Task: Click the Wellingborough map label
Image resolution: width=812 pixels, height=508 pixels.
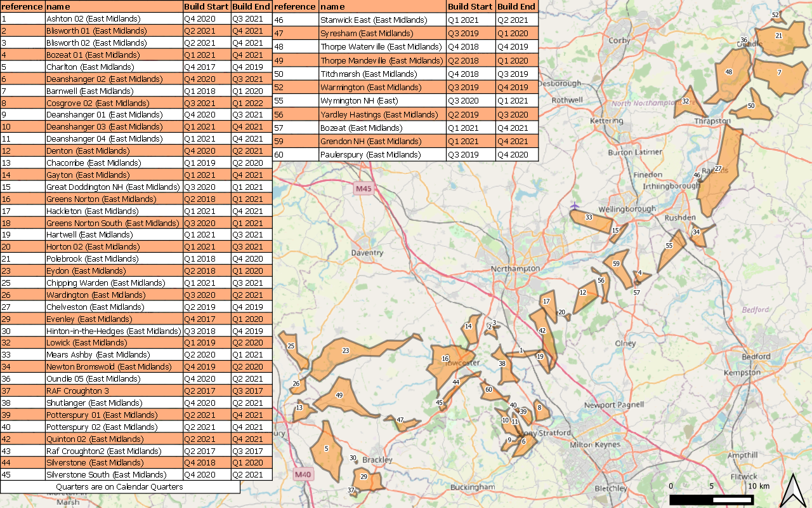Action: tap(627, 209)
